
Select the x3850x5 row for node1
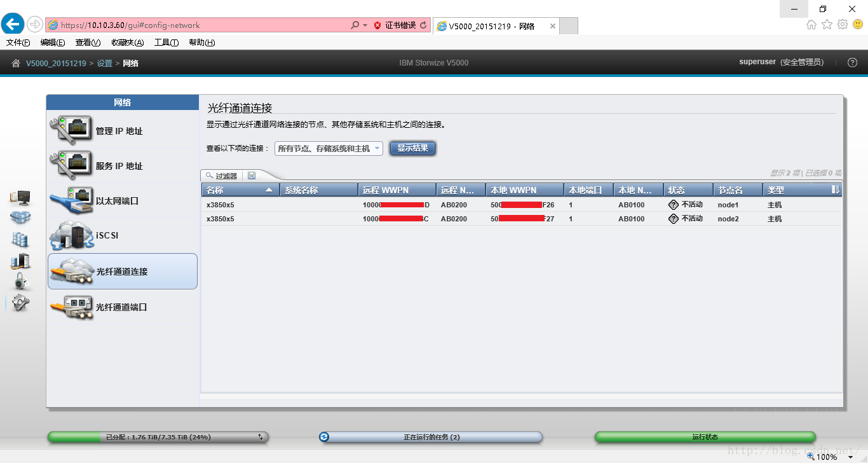[522, 205]
